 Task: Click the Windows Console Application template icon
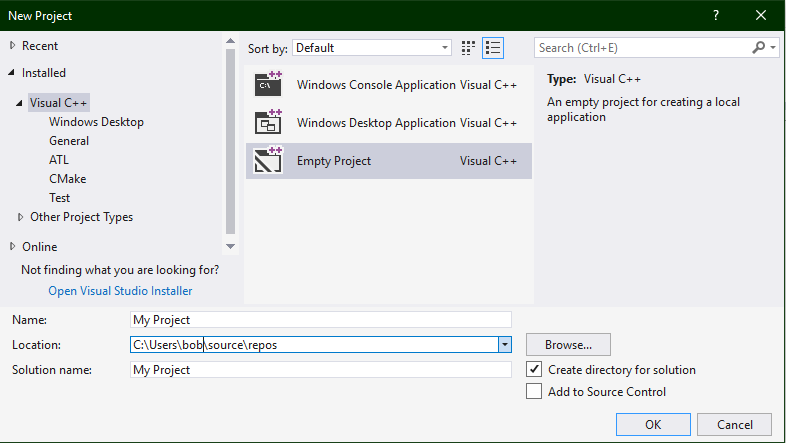pos(268,84)
